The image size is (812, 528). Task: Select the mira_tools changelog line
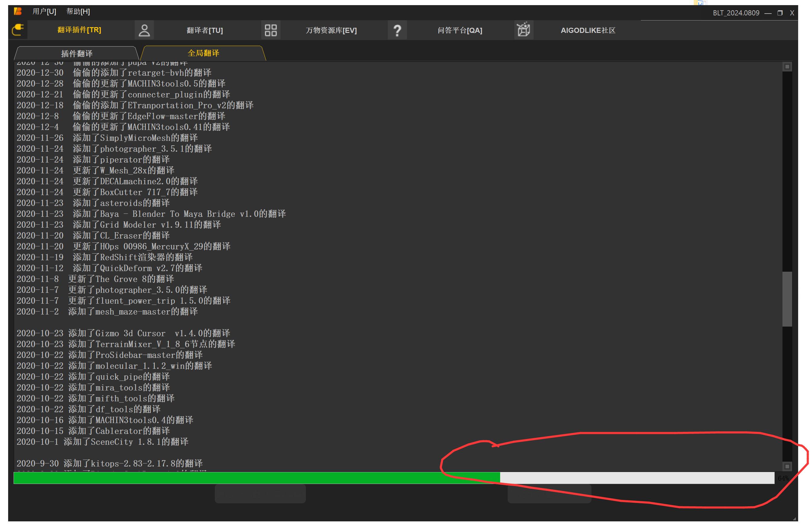tap(93, 388)
